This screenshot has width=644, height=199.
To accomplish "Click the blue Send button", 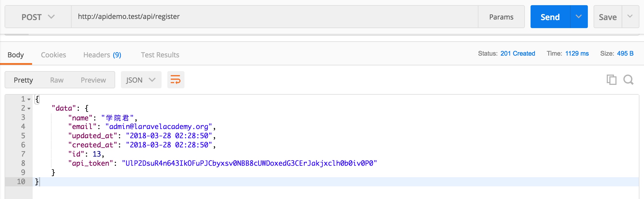I will (550, 17).
